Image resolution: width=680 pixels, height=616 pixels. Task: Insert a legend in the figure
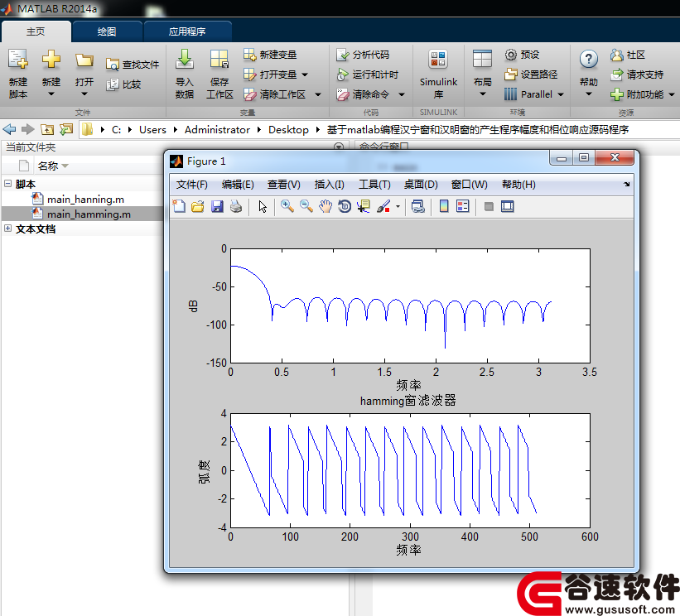463,206
